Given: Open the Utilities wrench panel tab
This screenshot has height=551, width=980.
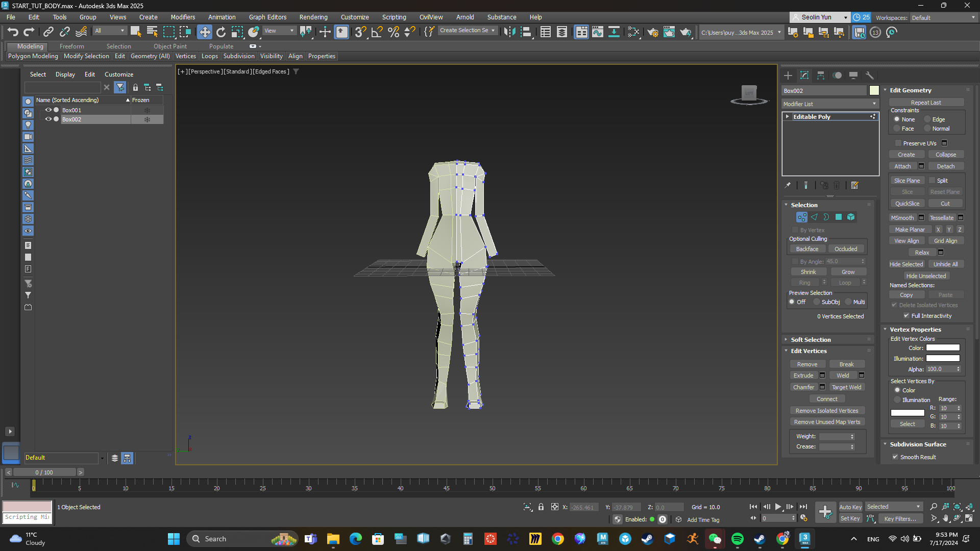Looking at the screenshot, I should (x=870, y=76).
